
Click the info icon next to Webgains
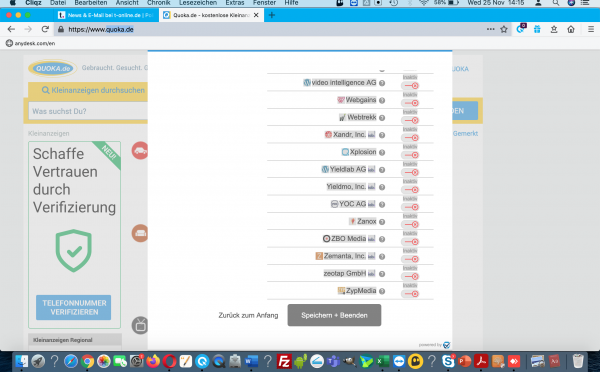[382, 100]
